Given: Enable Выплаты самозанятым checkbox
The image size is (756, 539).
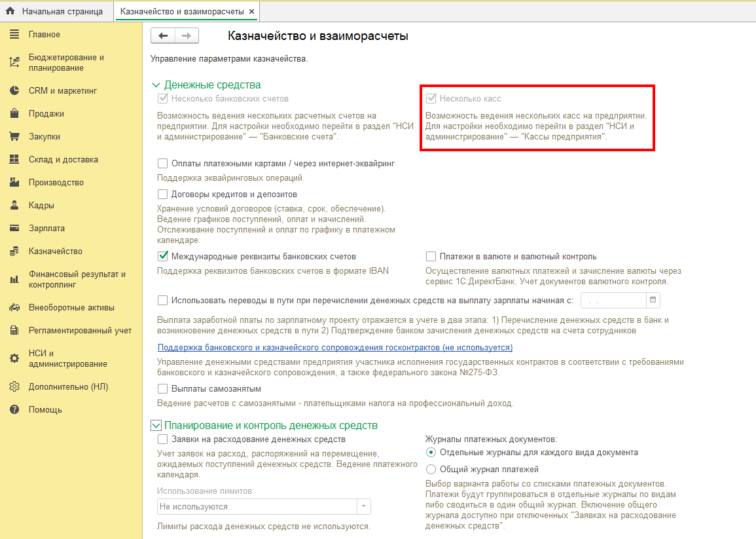Looking at the screenshot, I should (x=163, y=388).
